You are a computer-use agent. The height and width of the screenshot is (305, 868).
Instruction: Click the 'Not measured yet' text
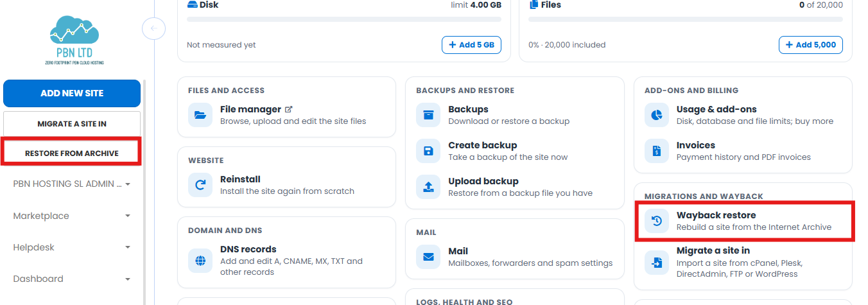(221, 45)
